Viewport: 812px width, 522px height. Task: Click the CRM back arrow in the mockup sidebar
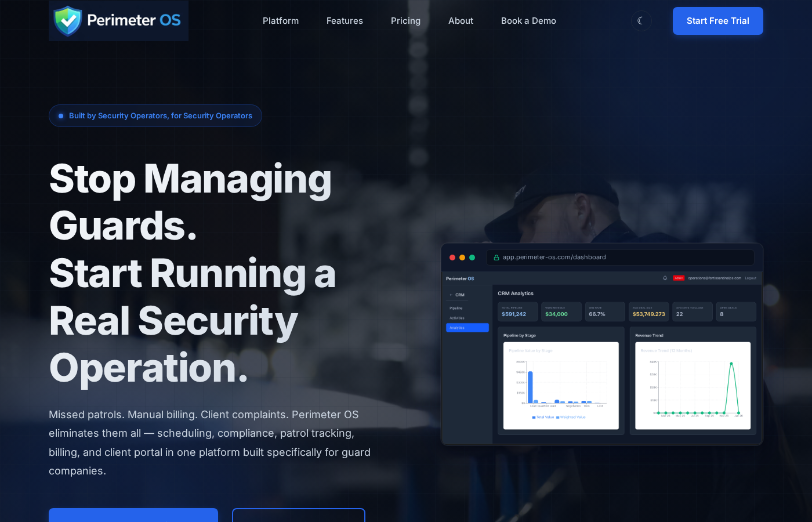[451, 295]
